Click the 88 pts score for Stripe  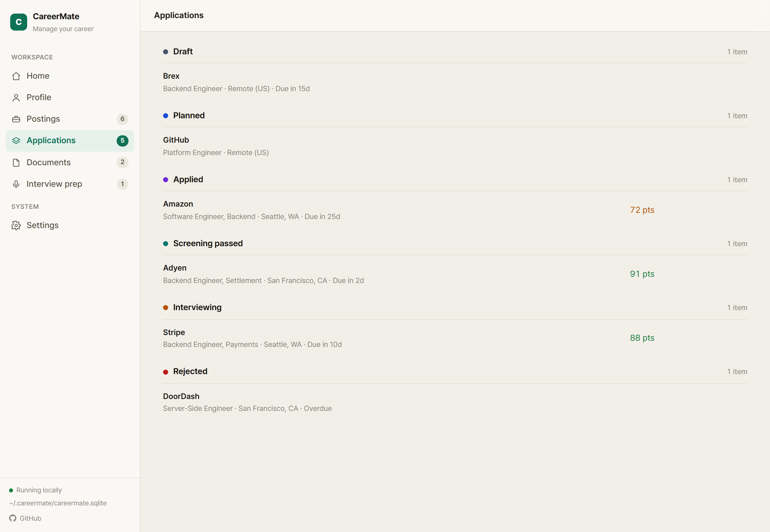[x=642, y=338]
